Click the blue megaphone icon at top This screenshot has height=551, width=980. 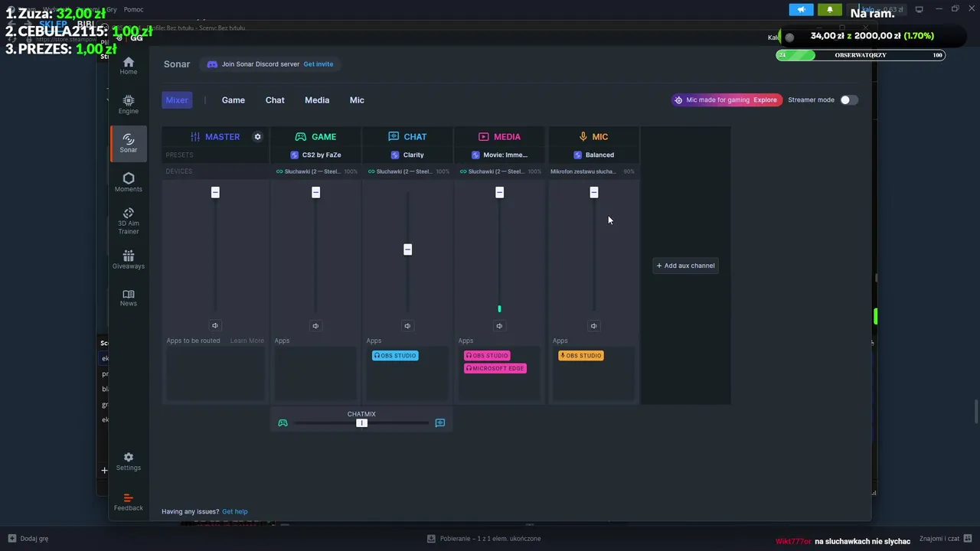[x=801, y=10]
